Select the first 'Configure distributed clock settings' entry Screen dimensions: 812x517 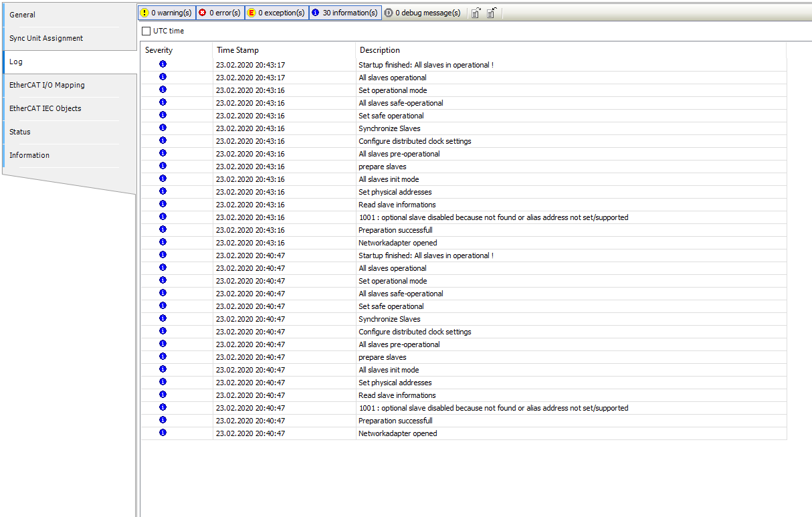click(x=415, y=141)
